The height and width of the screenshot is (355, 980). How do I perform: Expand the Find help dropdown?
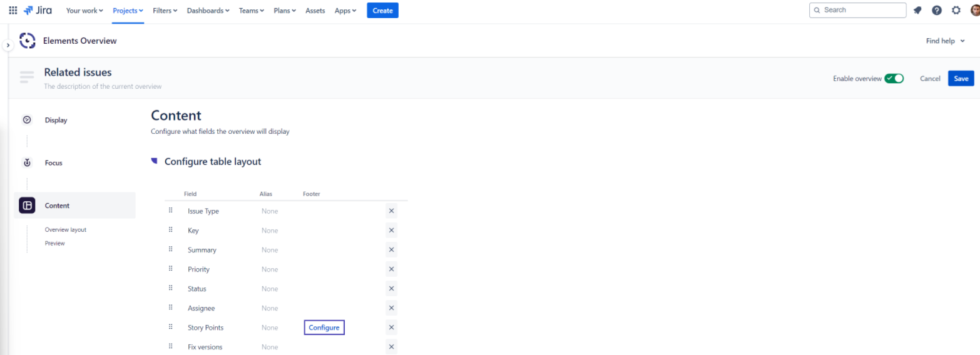point(945,41)
